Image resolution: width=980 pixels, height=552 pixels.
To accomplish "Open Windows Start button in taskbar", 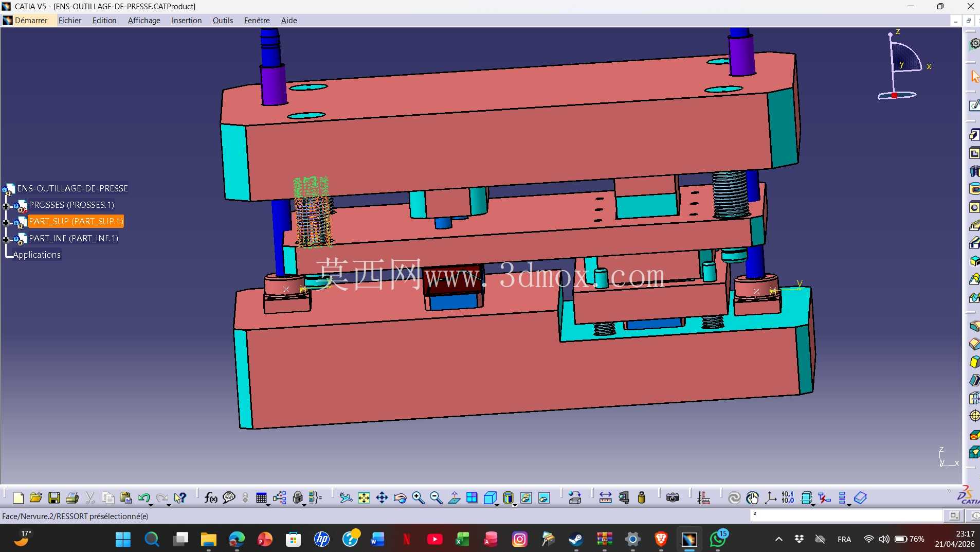I will 123,539.
